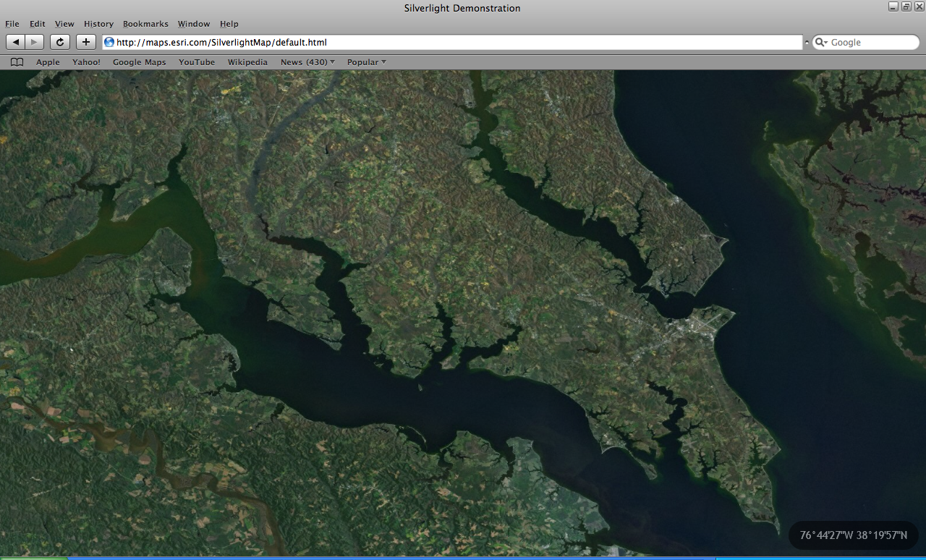This screenshot has height=560, width=926.
Task: Open the File menu
Action: tap(12, 24)
